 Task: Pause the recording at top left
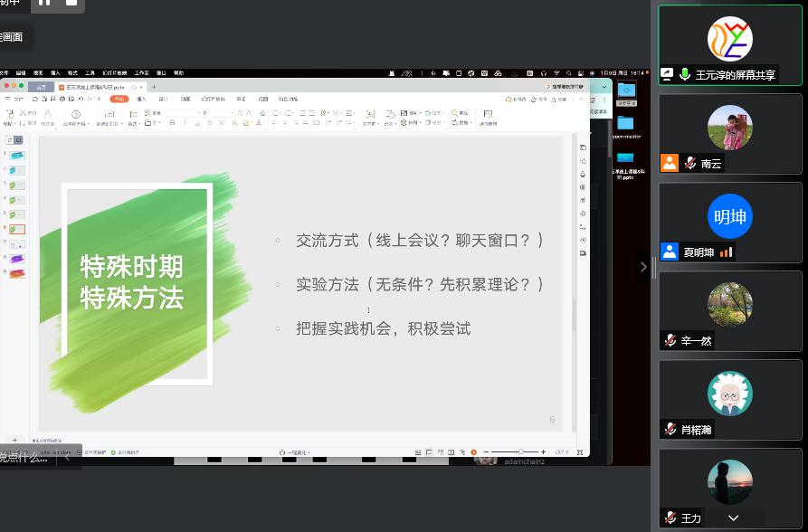[x=43, y=3]
